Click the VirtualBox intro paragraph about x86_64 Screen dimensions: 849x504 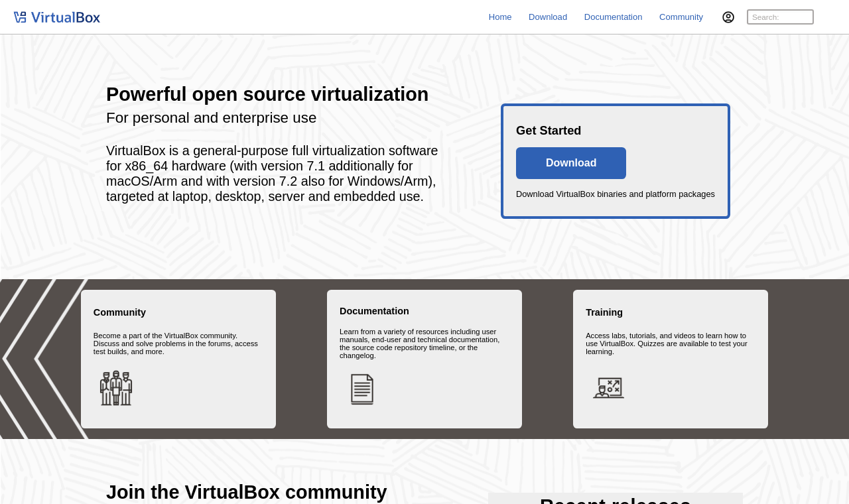[x=272, y=174]
